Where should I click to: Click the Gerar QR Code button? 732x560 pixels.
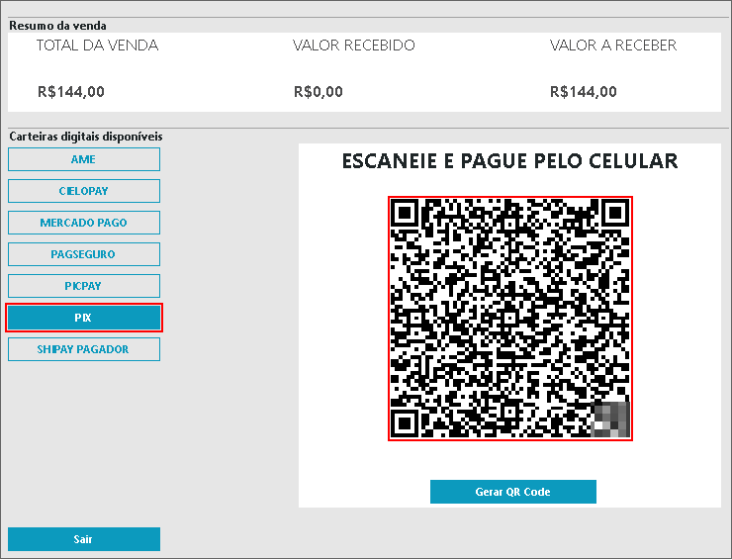[513, 492]
